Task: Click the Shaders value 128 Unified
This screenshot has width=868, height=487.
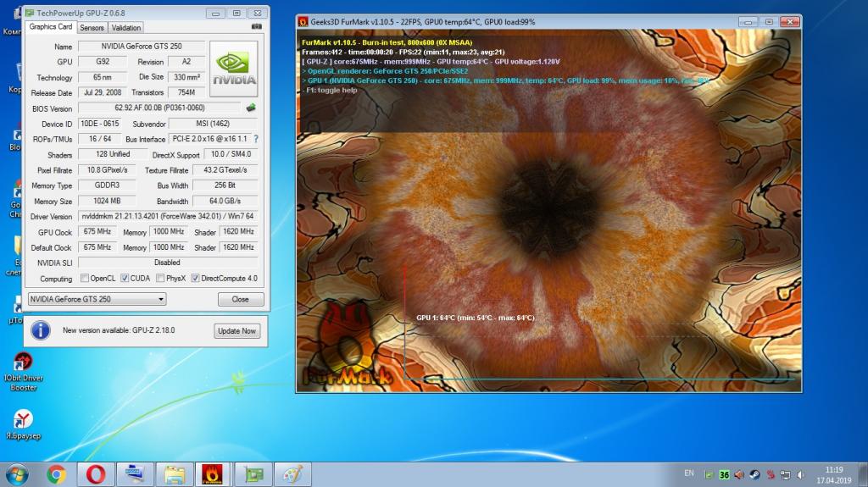Action: pos(113,154)
